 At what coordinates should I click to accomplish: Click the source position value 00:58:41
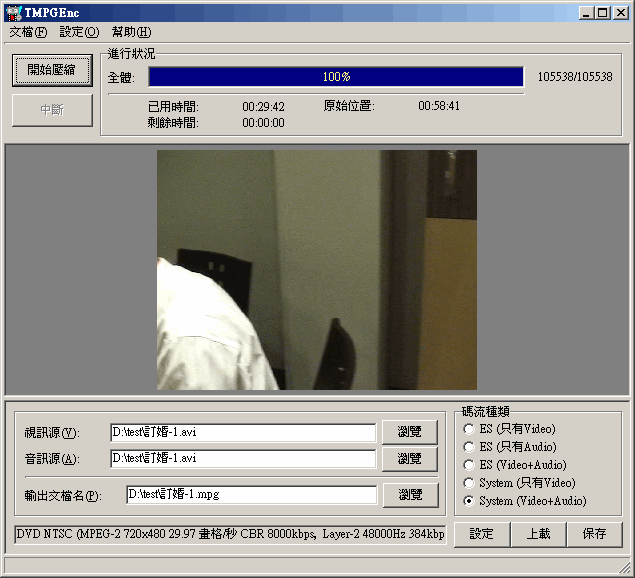pyautogui.click(x=439, y=106)
